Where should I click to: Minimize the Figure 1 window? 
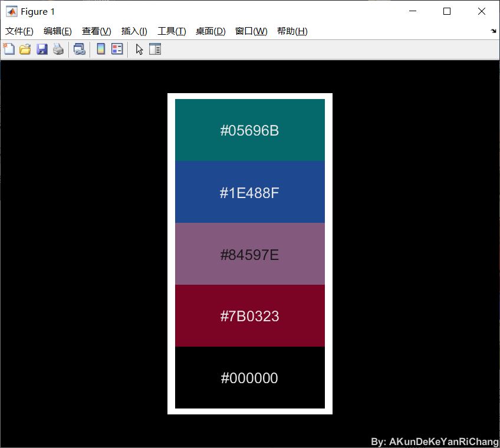[x=413, y=11]
